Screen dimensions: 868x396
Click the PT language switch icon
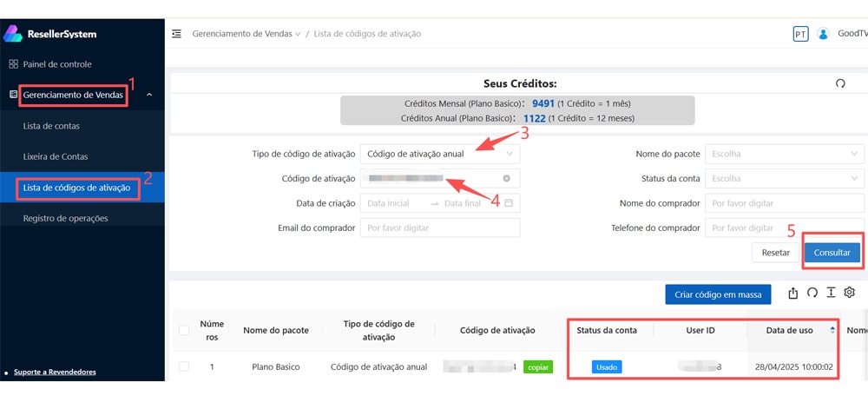pyautogui.click(x=800, y=34)
